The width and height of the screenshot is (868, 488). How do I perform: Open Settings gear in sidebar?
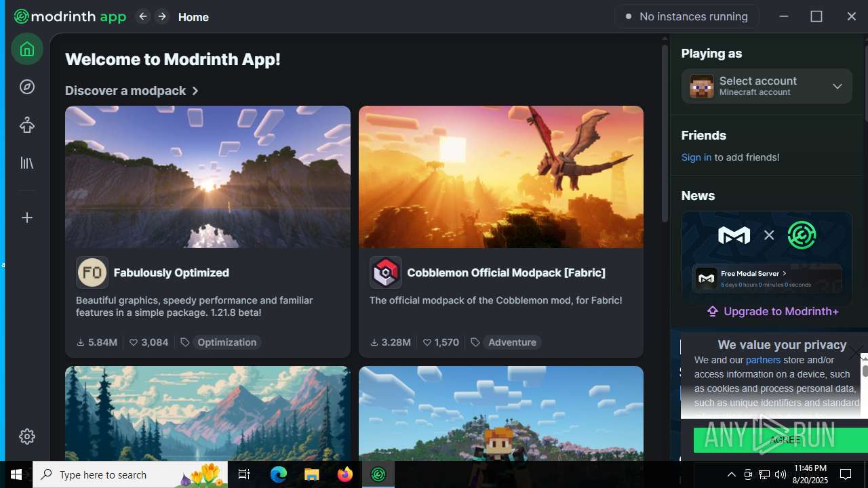coord(27,436)
